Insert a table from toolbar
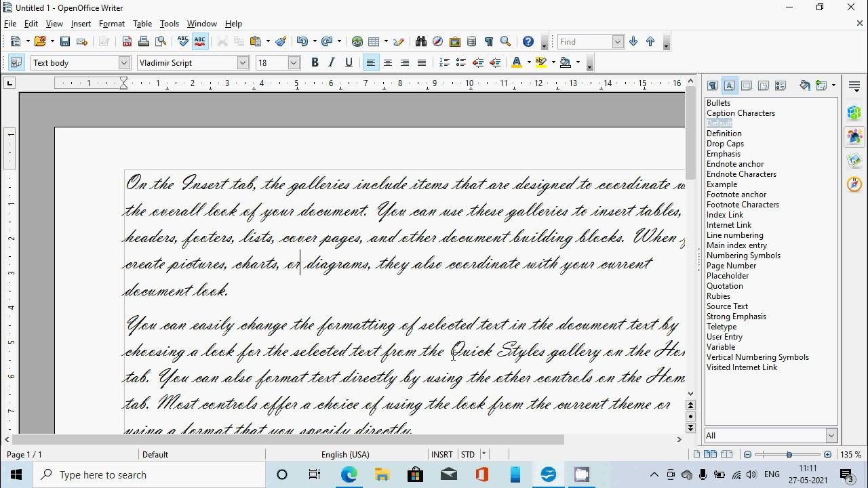The height and width of the screenshot is (488, 868). (374, 41)
